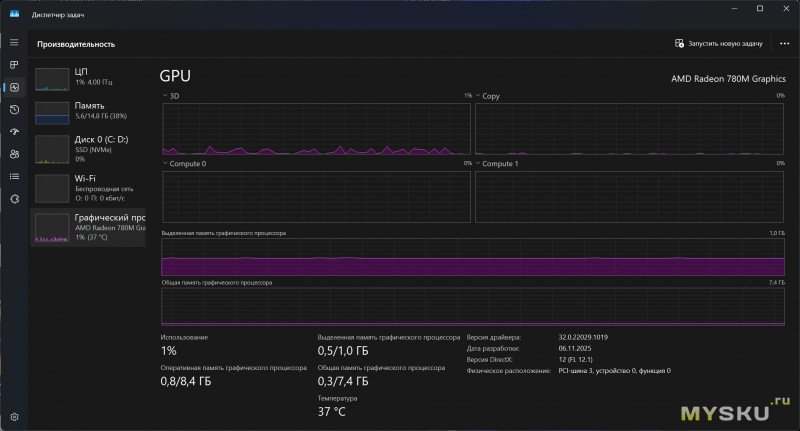The image size is (800, 431).
Task: Open the hamburger navigation menu
Action: 14,42
